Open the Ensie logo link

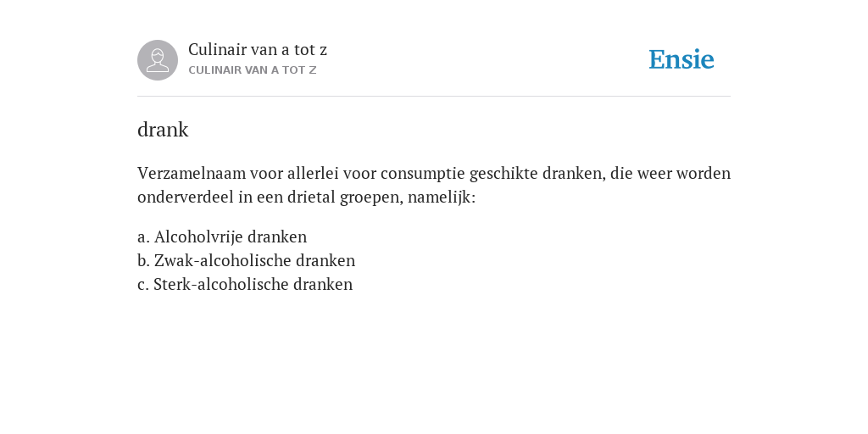682,60
